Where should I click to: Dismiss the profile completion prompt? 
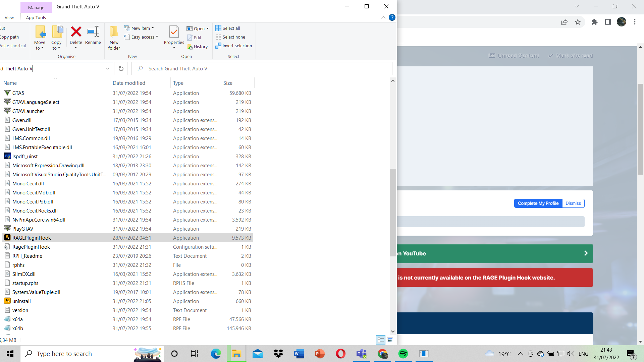573,203
